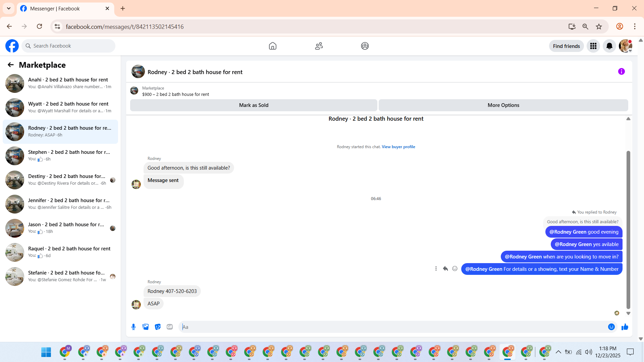Expand the account profile menu
The image size is (644, 362).
coord(625,46)
